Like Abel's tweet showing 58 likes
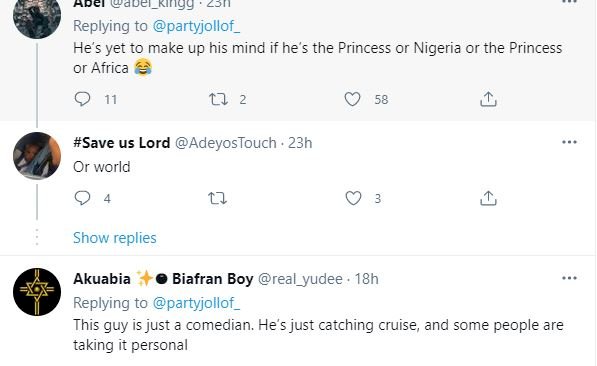Image resolution: width=597 pixels, height=366 pixels. pyautogui.click(x=352, y=99)
